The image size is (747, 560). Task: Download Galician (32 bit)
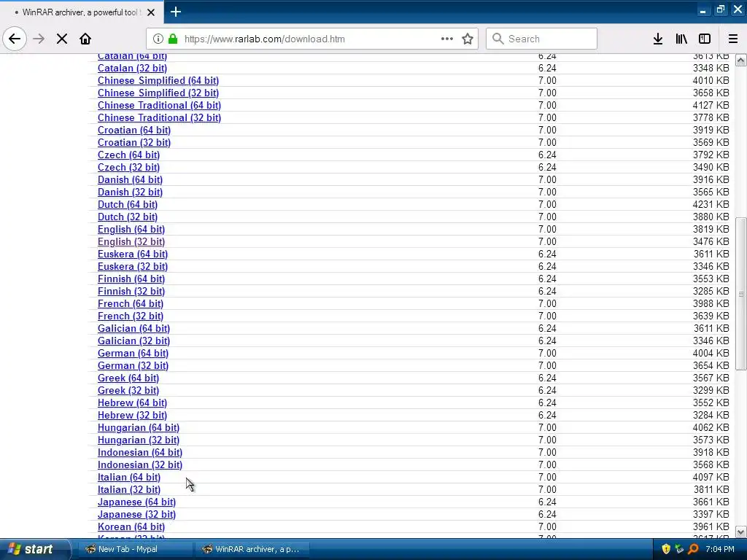tap(134, 341)
